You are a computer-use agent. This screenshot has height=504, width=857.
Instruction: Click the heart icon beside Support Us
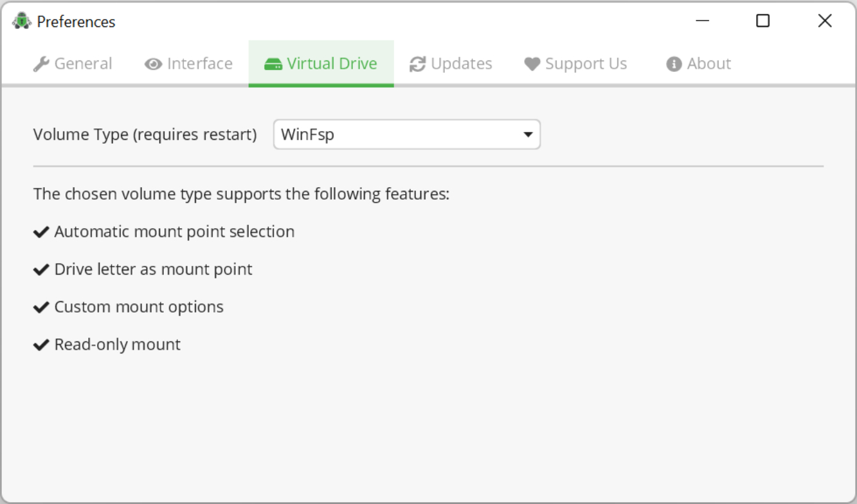532,64
